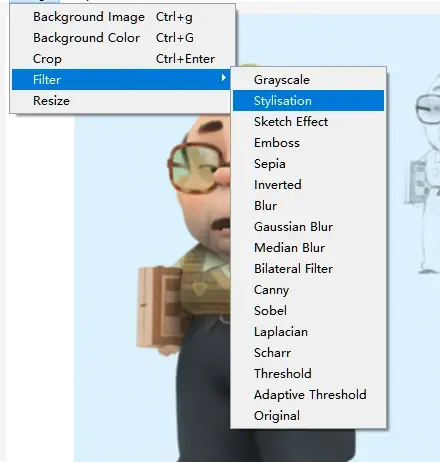This screenshot has height=462, width=440.
Task: Select the Background Image menu entry
Action: 123,17
